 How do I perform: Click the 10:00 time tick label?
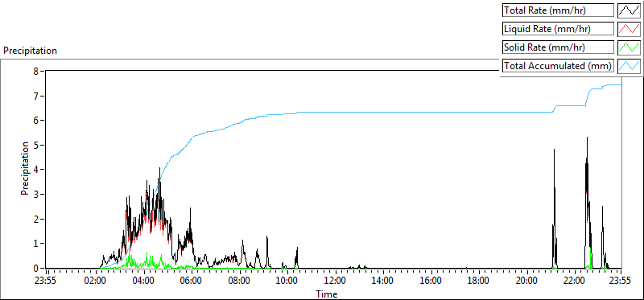coord(287,282)
